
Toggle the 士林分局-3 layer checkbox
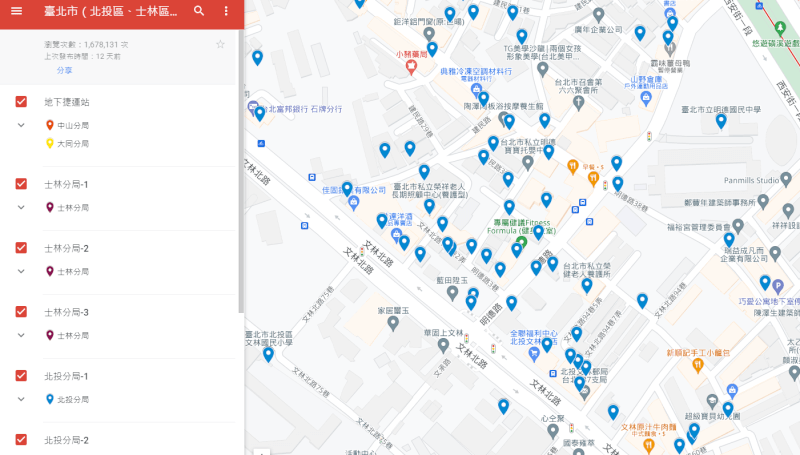[21, 312]
